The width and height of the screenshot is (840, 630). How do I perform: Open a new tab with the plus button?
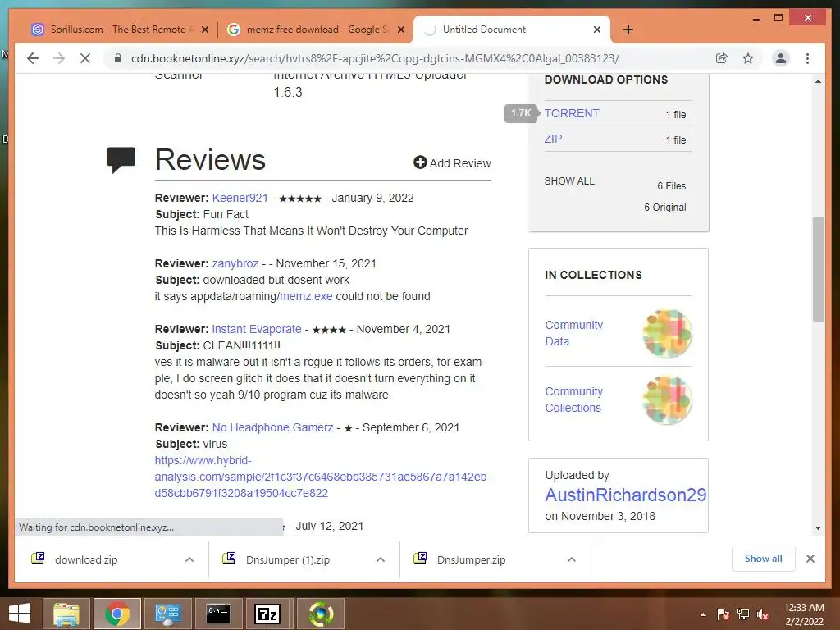628,30
